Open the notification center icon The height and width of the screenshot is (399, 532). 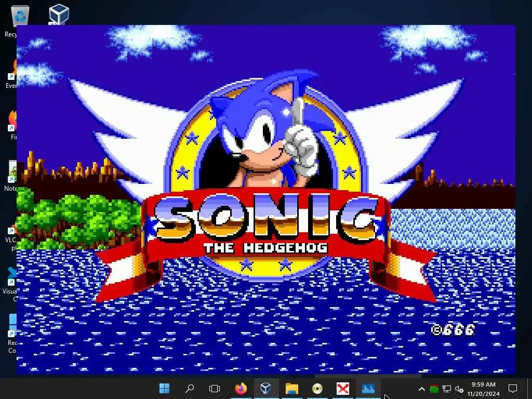coord(513,389)
